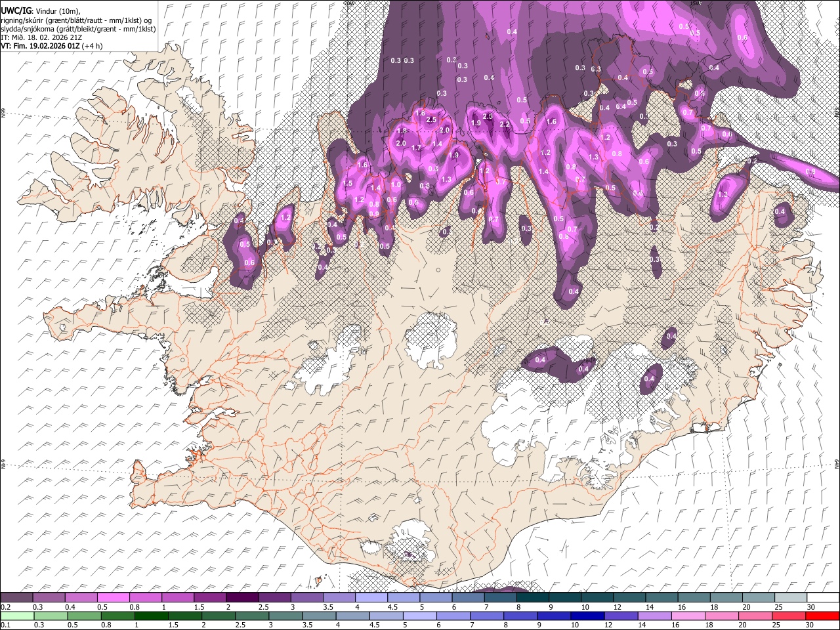This screenshot has width=840, height=630.
Task: Pick the violet swatch between 12 and 14, rain legend
Action: pyautogui.click(x=621, y=616)
